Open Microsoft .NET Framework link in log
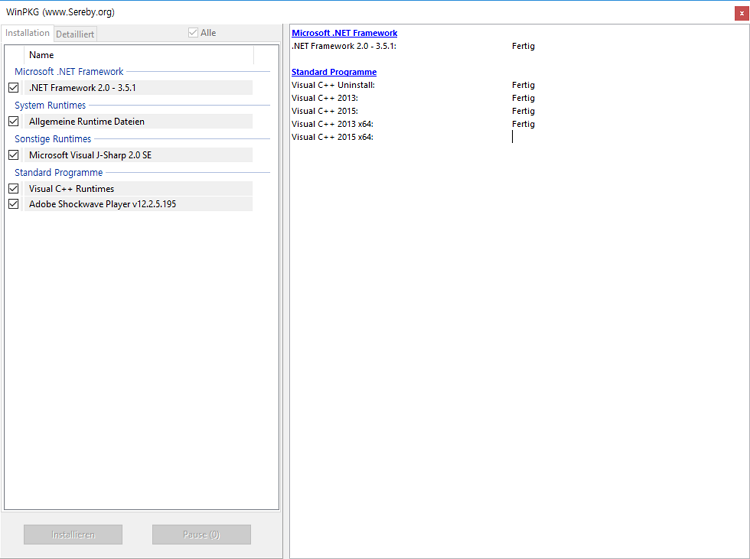750x559 pixels. pos(344,33)
